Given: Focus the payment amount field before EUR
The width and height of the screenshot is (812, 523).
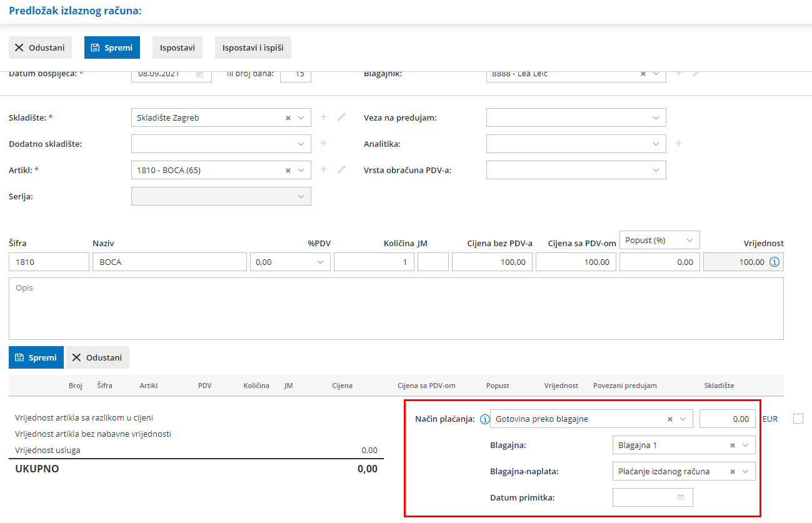Looking at the screenshot, I should pos(728,419).
